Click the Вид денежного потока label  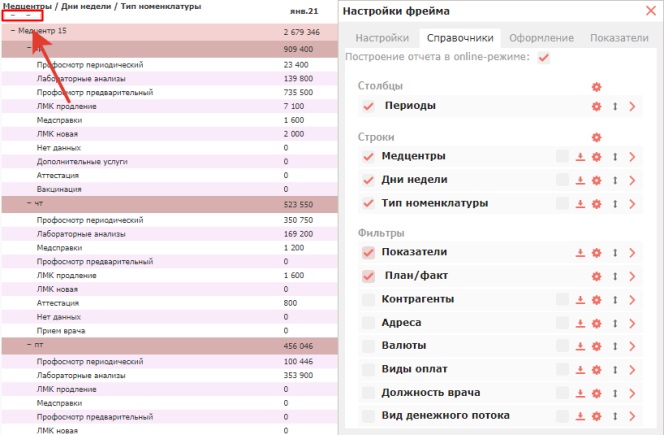445,416
